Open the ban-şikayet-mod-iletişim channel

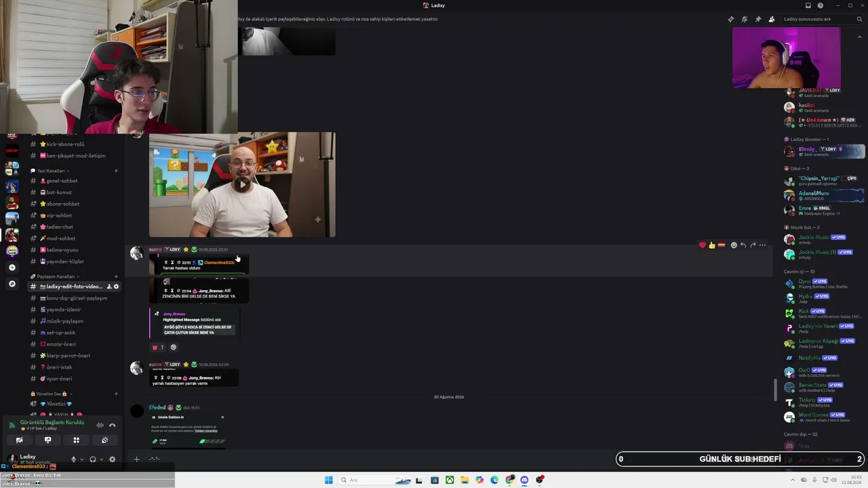pyautogui.click(x=73, y=156)
